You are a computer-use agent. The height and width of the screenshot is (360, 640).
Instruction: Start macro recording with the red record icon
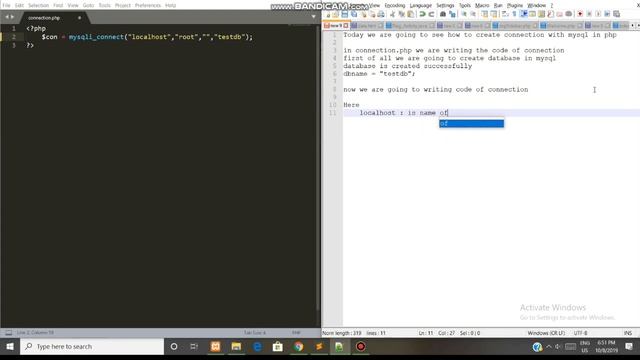click(x=580, y=14)
